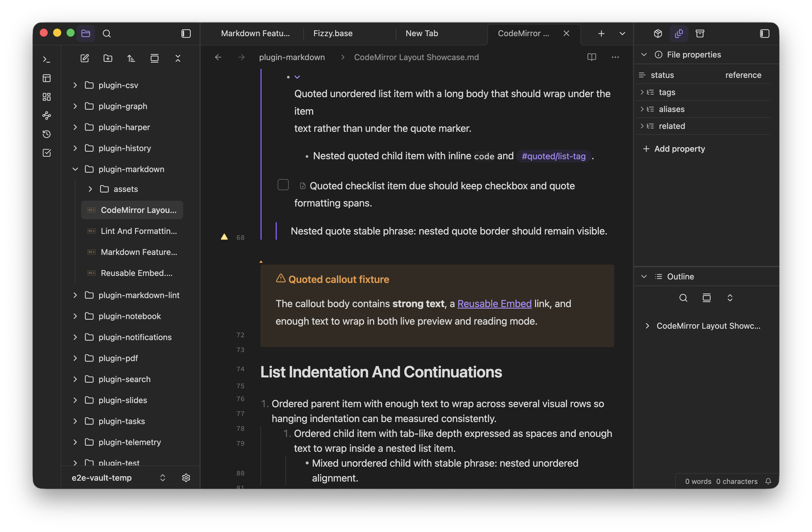Screen dimensions: 812x532
Task: Switch to Fizzy.base tab
Action: pyautogui.click(x=333, y=34)
